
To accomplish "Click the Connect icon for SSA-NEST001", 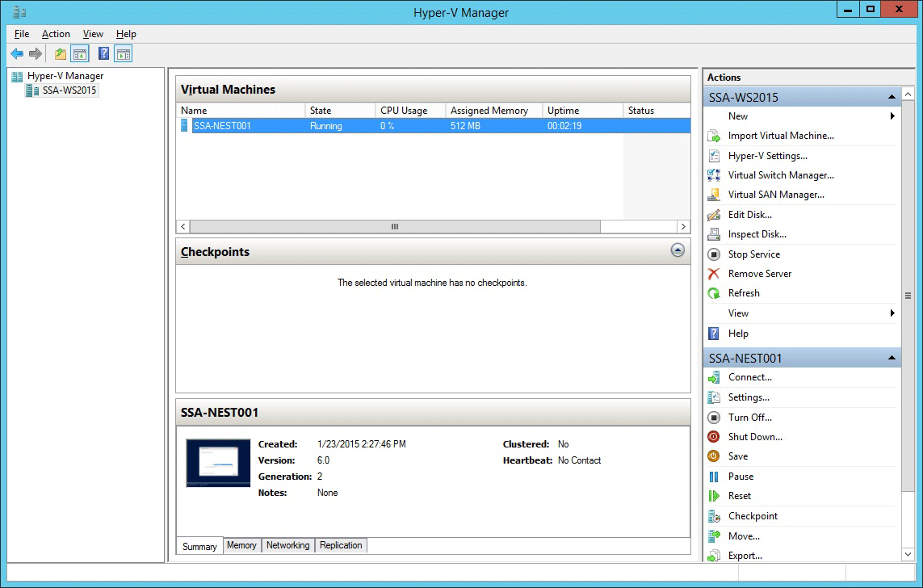I will pos(713,377).
